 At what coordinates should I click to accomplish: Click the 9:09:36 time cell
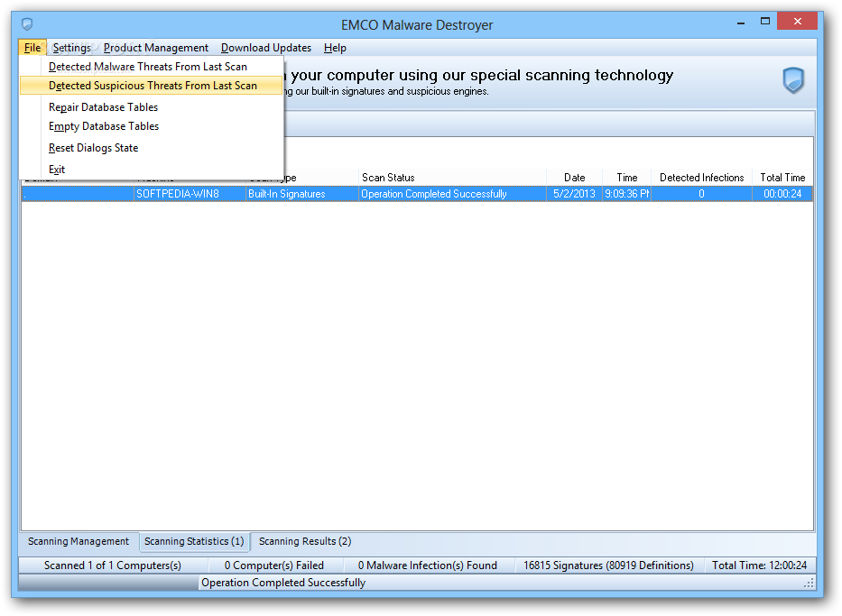pyautogui.click(x=626, y=194)
